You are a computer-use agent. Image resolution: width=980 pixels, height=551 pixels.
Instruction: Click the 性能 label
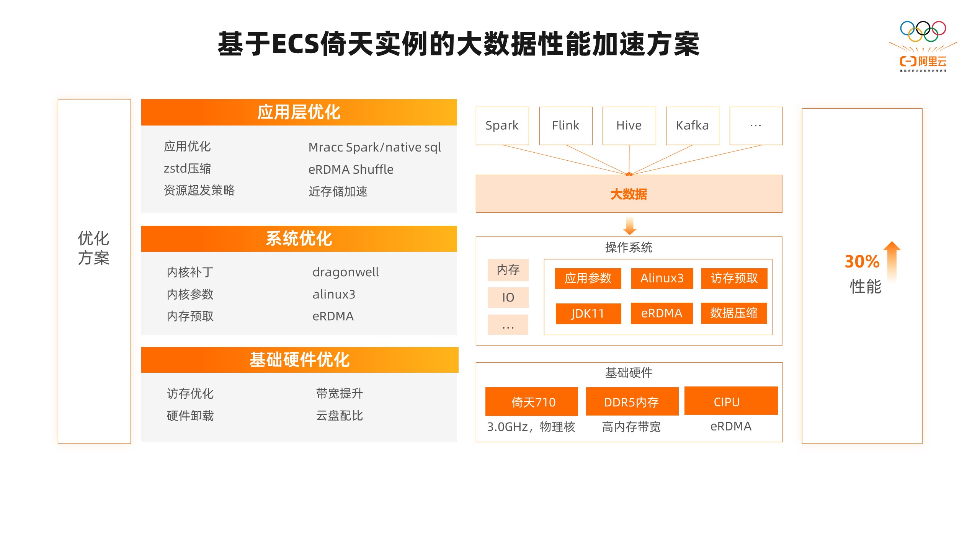(866, 286)
